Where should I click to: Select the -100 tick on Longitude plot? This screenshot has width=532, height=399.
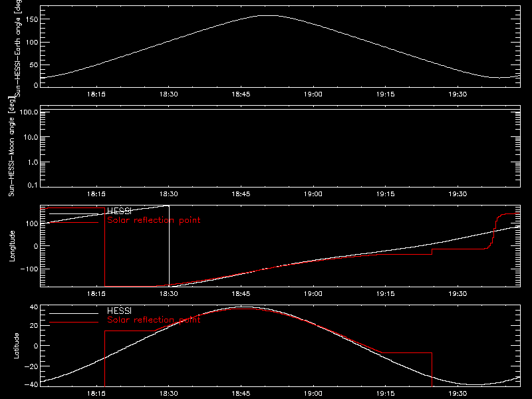tap(29, 269)
